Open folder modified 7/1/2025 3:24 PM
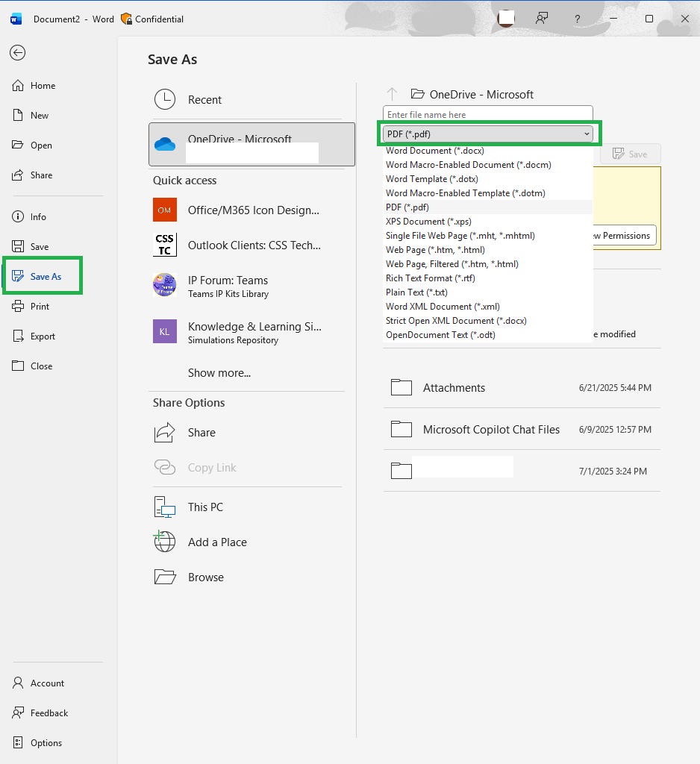The width and height of the screenshot is (700, 764). (522, 472)
